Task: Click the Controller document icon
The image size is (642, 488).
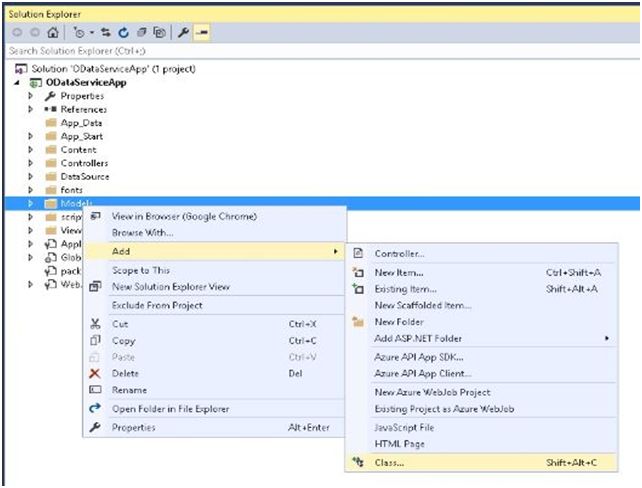Action: [x=358, y=253]
